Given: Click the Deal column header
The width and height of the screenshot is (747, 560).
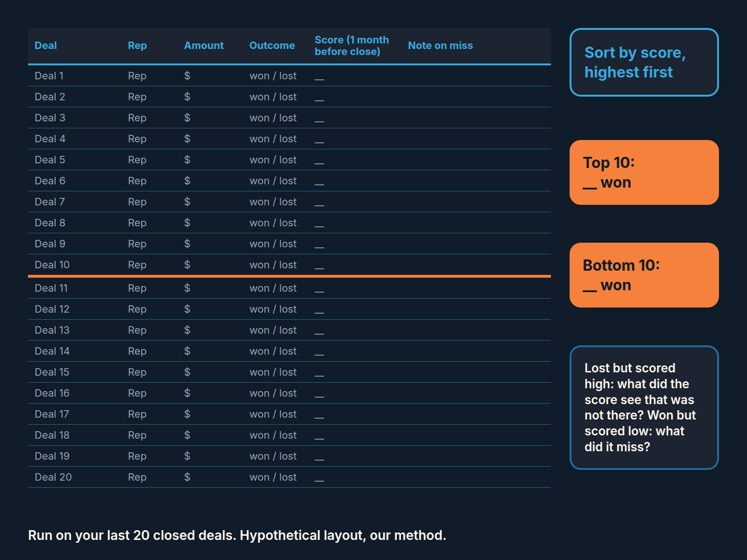Looking at the screenshot, I should pyautogui.click(x=46, y=46).
